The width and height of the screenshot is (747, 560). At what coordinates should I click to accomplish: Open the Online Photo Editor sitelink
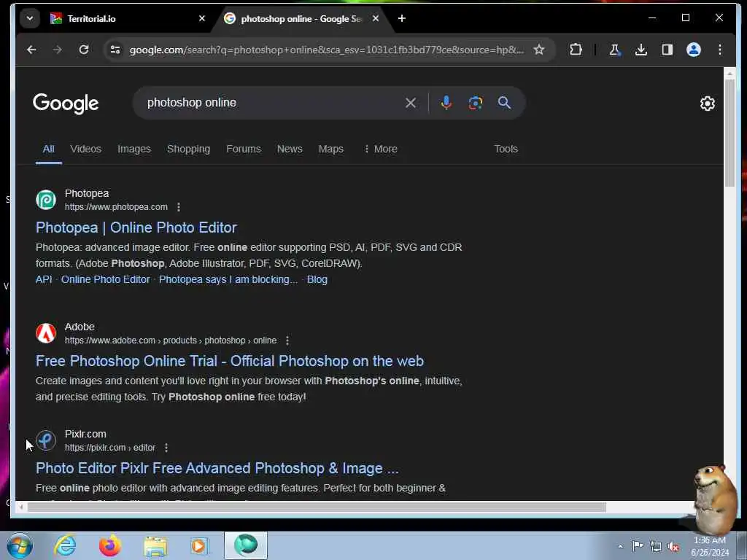(105, 279)
